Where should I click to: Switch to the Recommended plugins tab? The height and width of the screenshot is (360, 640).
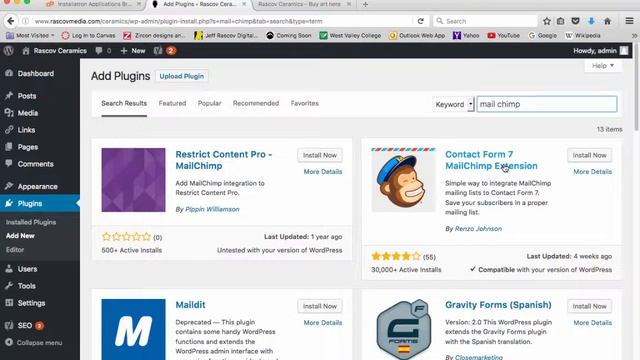pyautogui.click(x=256, y=103)
